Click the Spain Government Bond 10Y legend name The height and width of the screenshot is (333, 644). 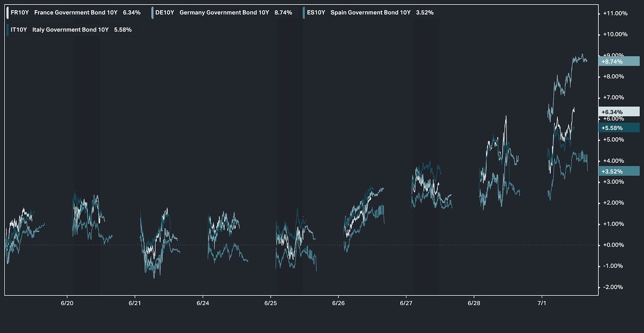pos(371,12)
